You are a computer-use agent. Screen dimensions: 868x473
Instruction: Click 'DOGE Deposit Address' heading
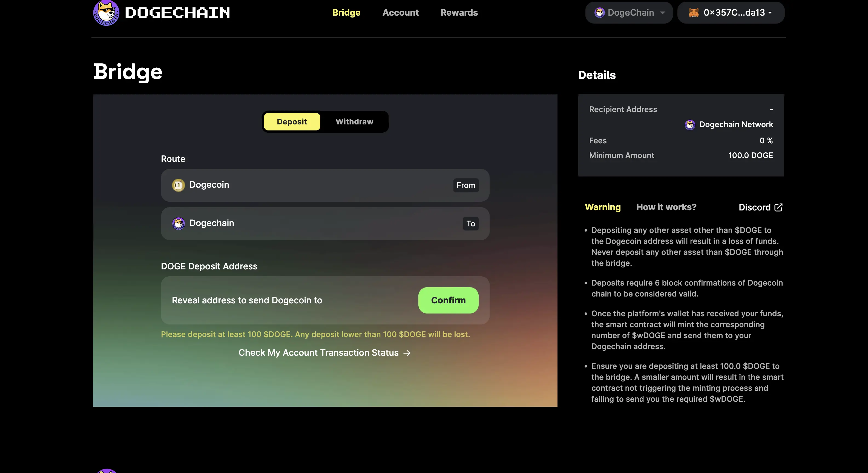[x=209, y=266]
